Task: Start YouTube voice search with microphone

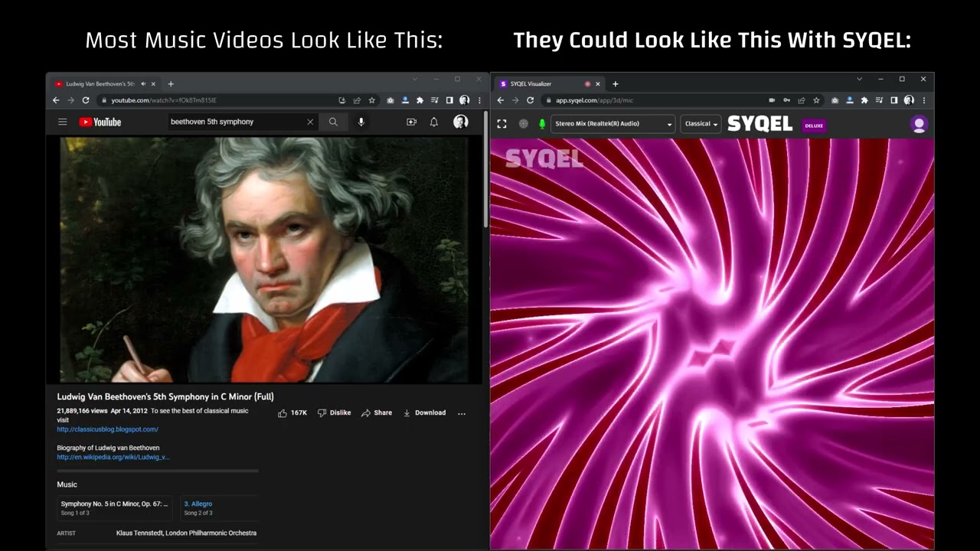Action: pos(361,122)
